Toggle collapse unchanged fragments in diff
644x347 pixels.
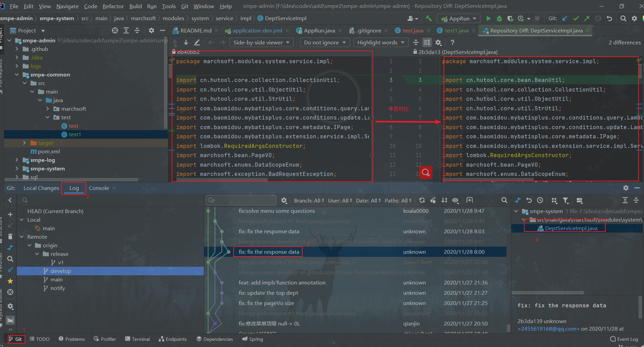coord(416,42)
